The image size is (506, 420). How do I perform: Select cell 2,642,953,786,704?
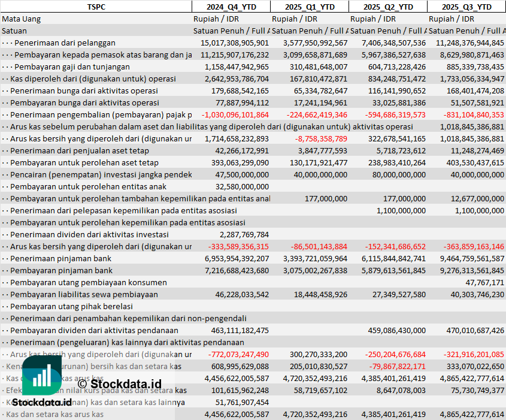coord(237,78)
